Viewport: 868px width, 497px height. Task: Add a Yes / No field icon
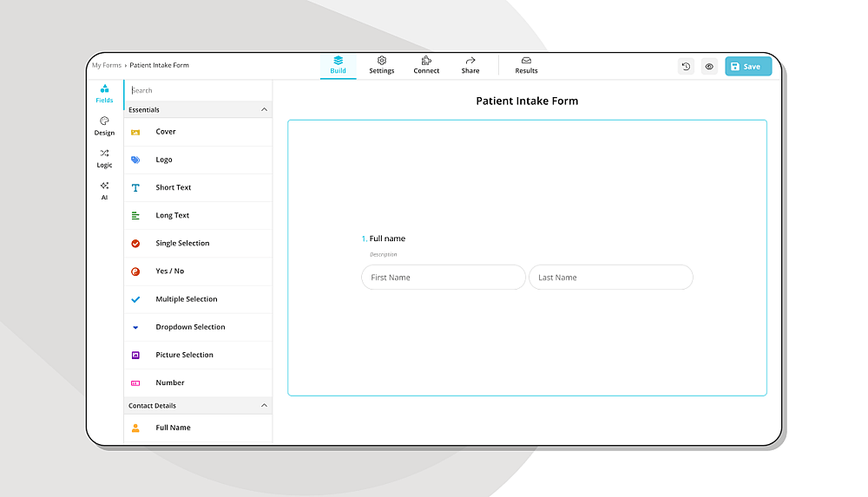[135, 271]
